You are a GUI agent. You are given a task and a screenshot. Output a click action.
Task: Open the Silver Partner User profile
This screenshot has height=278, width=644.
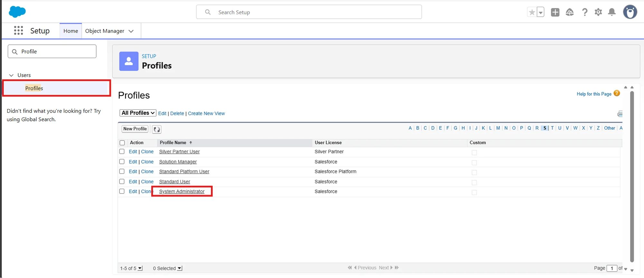coord(179,152)
